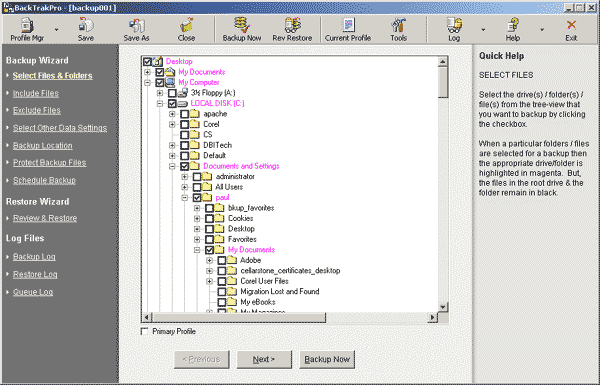Show Current Profile from the toolbar

point(348,29)
